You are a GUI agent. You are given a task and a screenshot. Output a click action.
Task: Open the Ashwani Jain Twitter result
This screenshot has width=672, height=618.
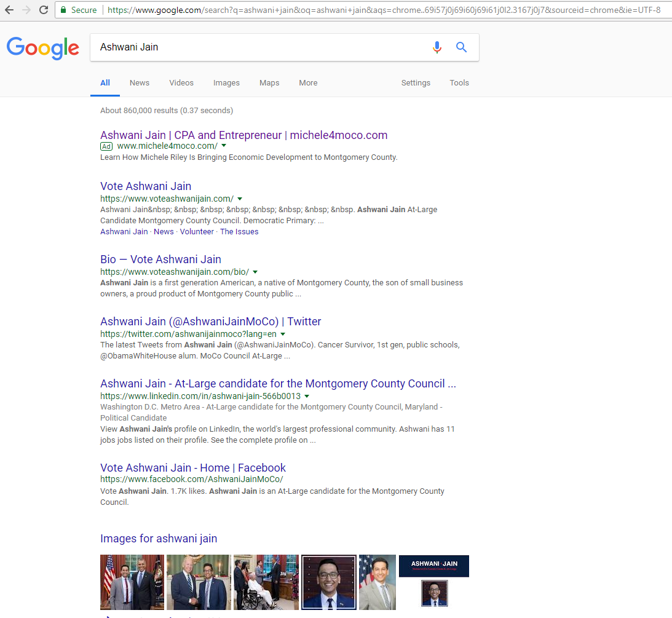210,322
